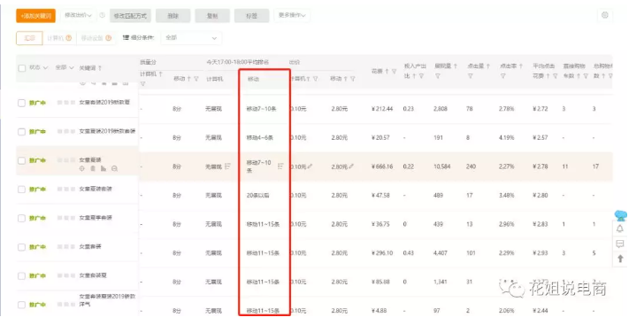Viewport: 644px width, 333px height.
Task: Edit the 0.10元 bid with pencil icon
Action: point(310,166)
